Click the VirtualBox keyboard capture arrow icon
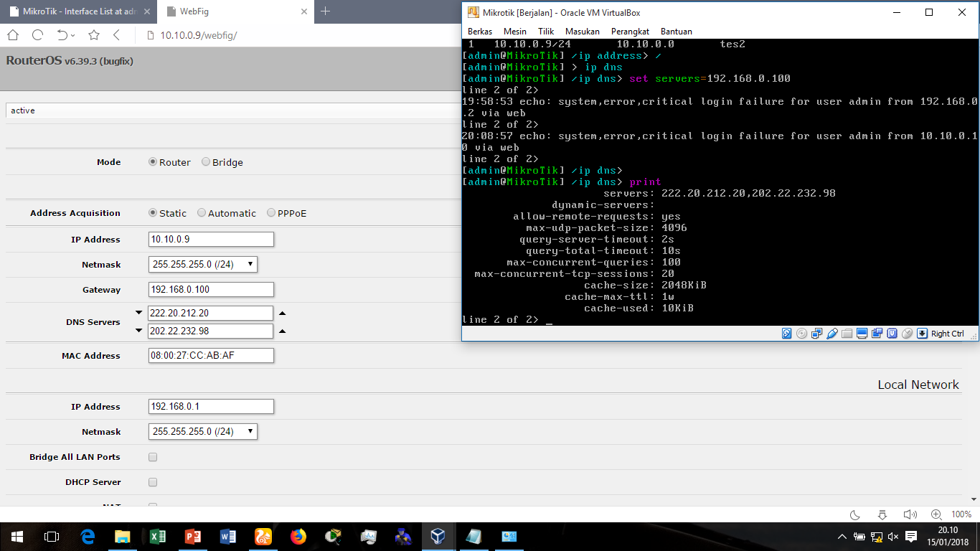This screenshot has width=980, height=551. click(922, 334)
